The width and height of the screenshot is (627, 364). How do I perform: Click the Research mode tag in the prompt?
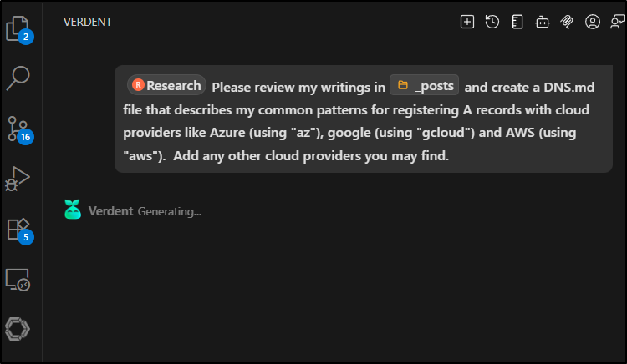point(166,85)
